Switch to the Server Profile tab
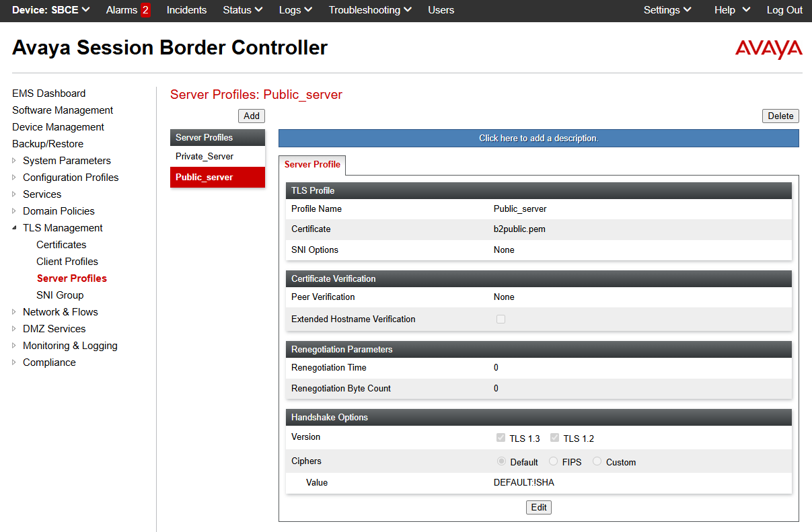This screenshot has width=812, height=532. [x=312, y=164]
